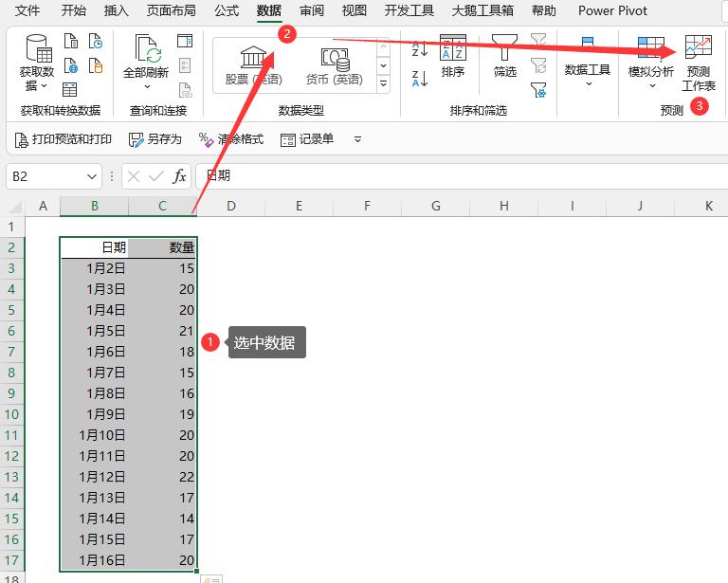Click the clear filter icon
Viewport: 728px width, 583px height.
pos(538,41)
